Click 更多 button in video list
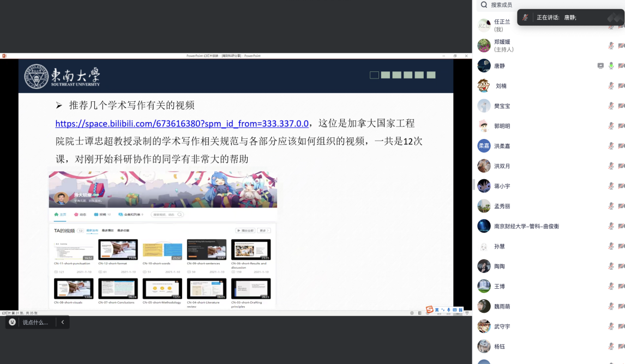The height and width of the screenshot is (364, 625). click(265, 230)
